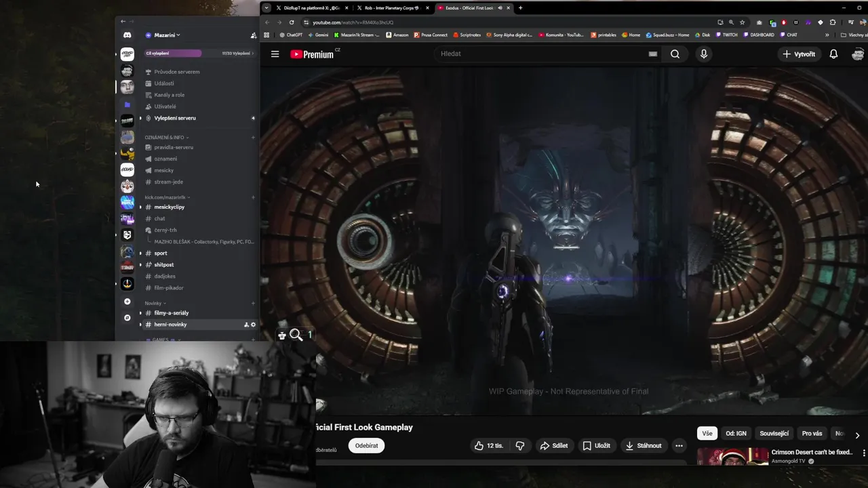The image size is (868, 488).
Task: Go back in the Chrome browser
Action: click(x=267, y=22)
